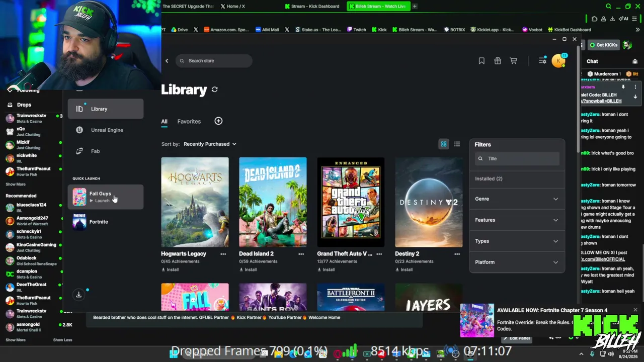Click the Get KICKs button
This screenshot has height=362, width=644.
[x=604, y=45]
